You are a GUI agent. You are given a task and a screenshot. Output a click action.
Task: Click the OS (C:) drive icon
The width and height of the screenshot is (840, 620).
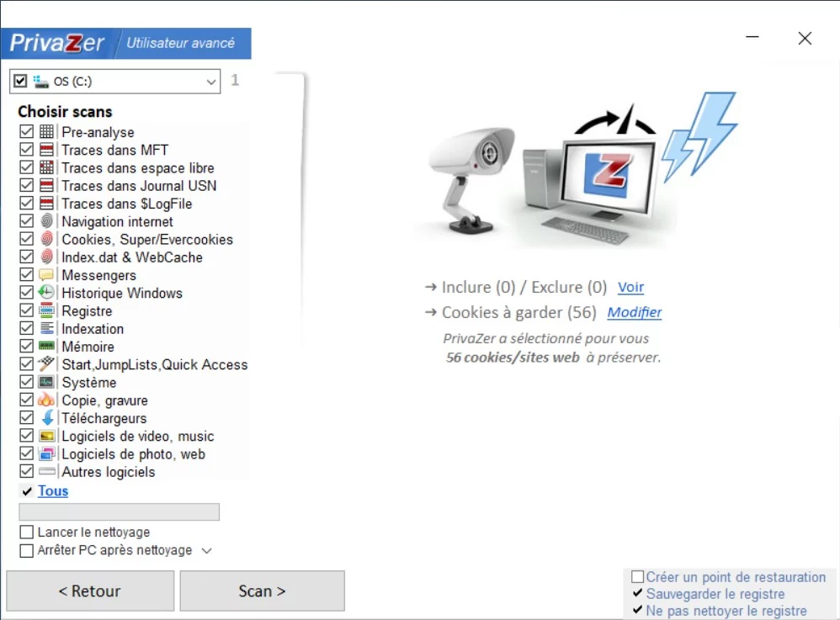(x=40, y=82)
